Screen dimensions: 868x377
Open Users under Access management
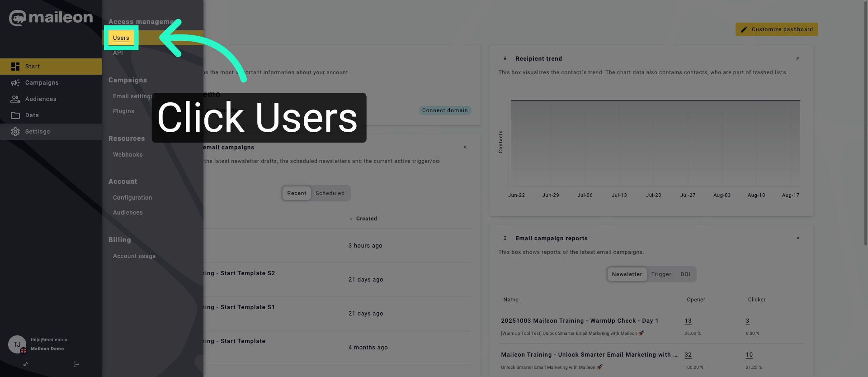coord(121,38)
